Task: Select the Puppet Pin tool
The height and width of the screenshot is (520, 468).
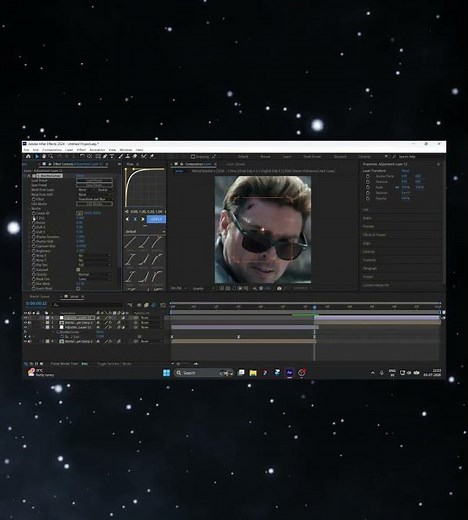Action: click(x=152, y=156)
